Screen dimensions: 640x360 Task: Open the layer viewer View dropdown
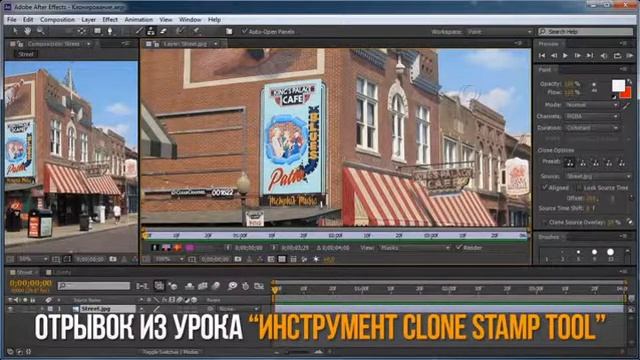(x=415, y=248)
